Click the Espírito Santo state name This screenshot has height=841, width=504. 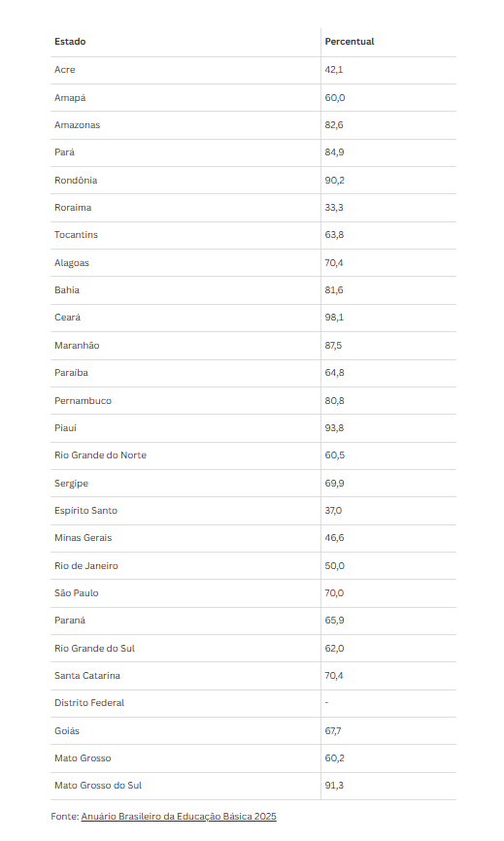tap(85, 511)
